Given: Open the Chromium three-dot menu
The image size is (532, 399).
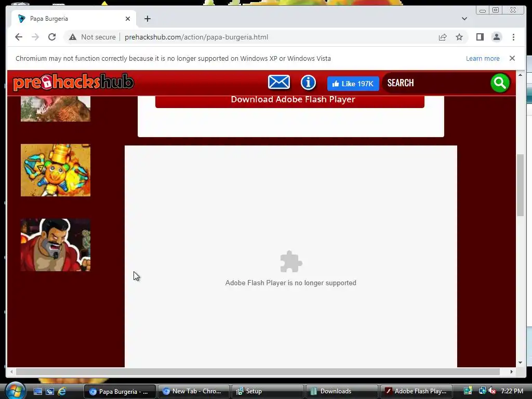Looking at the screenshot, I should pos(513,37).
